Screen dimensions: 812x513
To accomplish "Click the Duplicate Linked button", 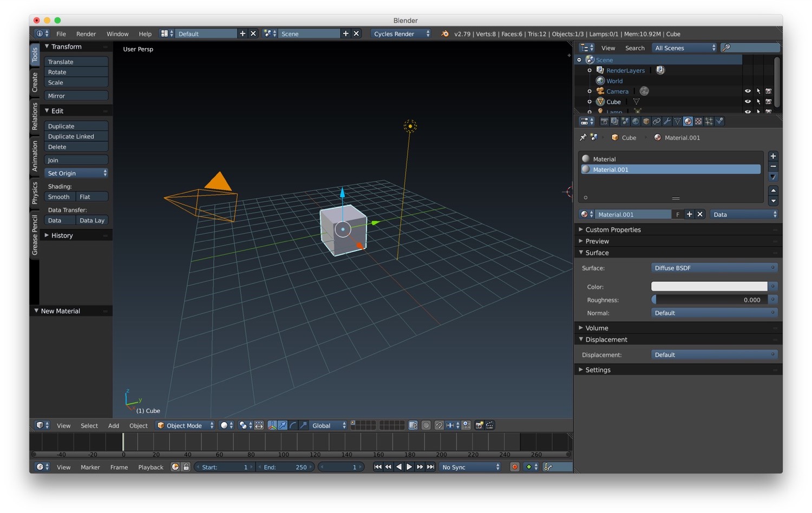I will 76,136.
